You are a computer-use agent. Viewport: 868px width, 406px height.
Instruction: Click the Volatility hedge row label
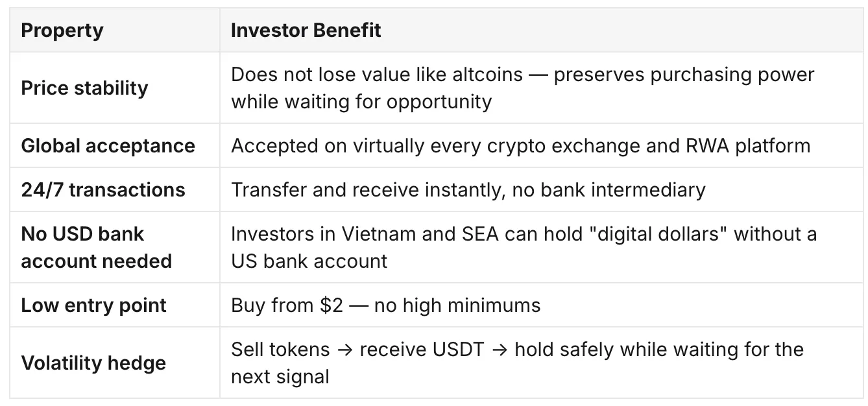pyautogui.click(x=93, y=363)
